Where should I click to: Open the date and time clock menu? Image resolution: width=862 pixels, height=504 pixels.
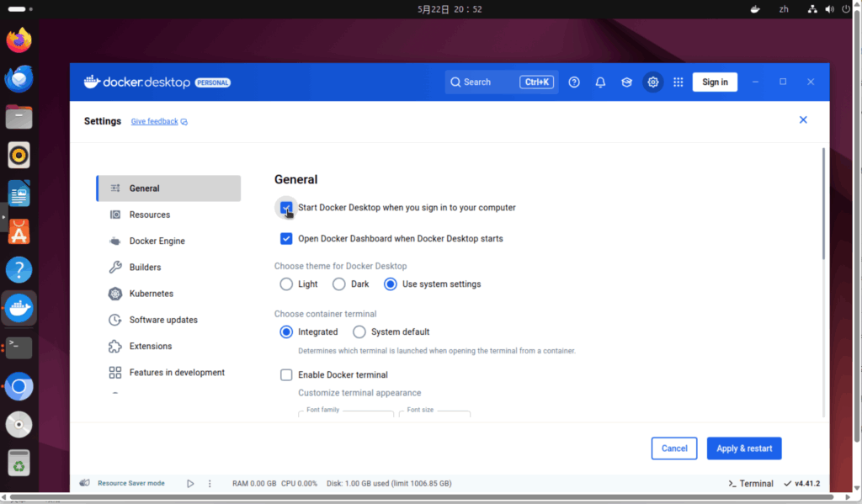[450, 8]
